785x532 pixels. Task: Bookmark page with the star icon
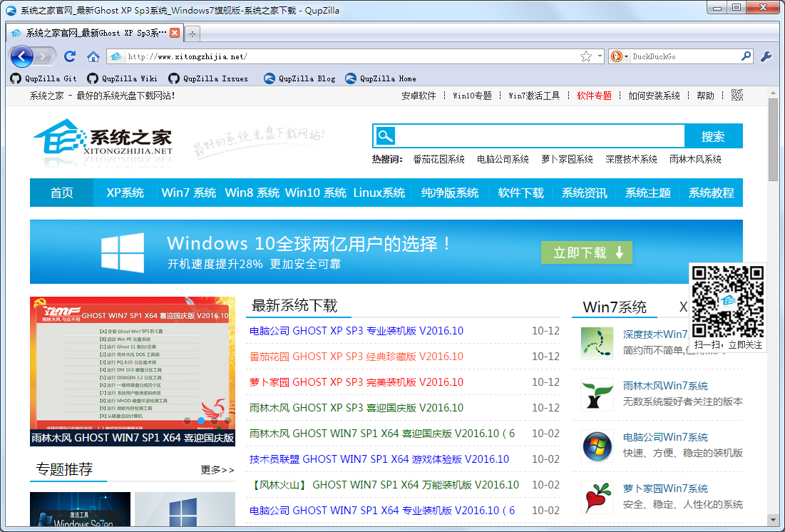pos(586,56)
